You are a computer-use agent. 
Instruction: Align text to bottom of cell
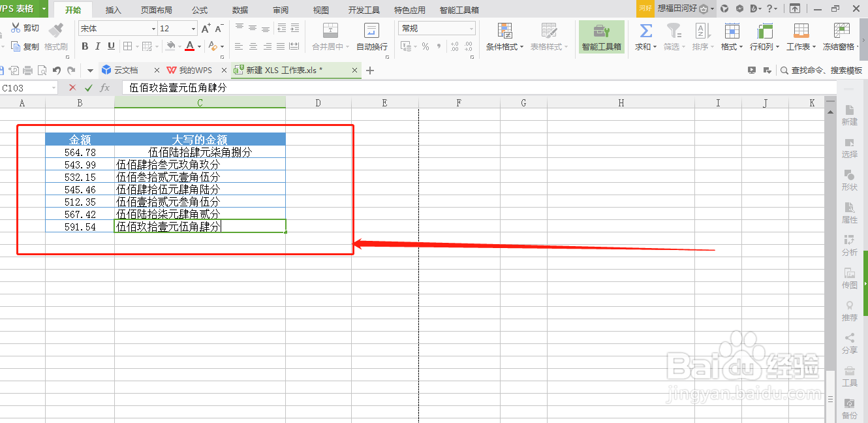[x=266, y=29]
